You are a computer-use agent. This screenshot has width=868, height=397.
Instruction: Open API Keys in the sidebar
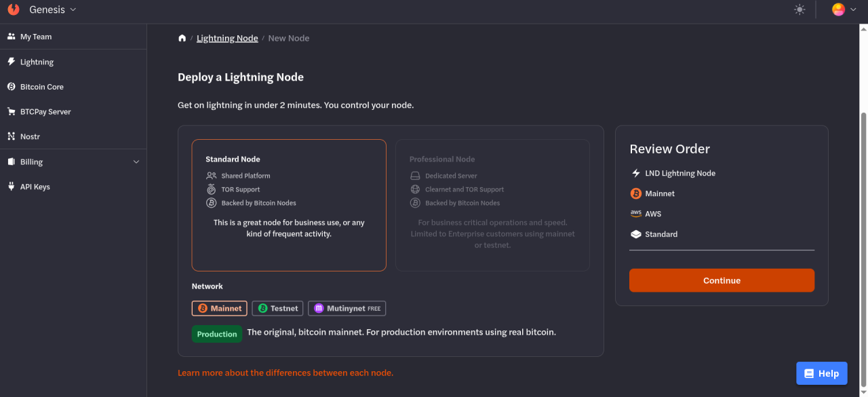pos(73,187)
